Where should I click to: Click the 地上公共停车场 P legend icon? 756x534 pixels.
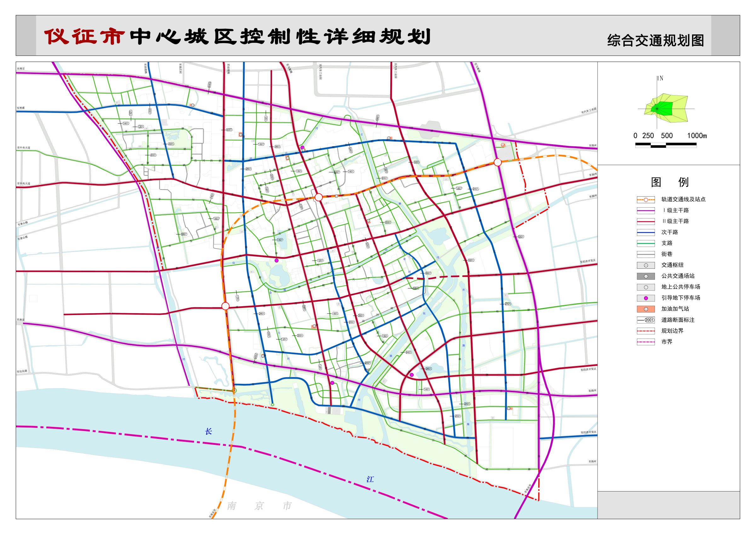(x=646, y=287)
